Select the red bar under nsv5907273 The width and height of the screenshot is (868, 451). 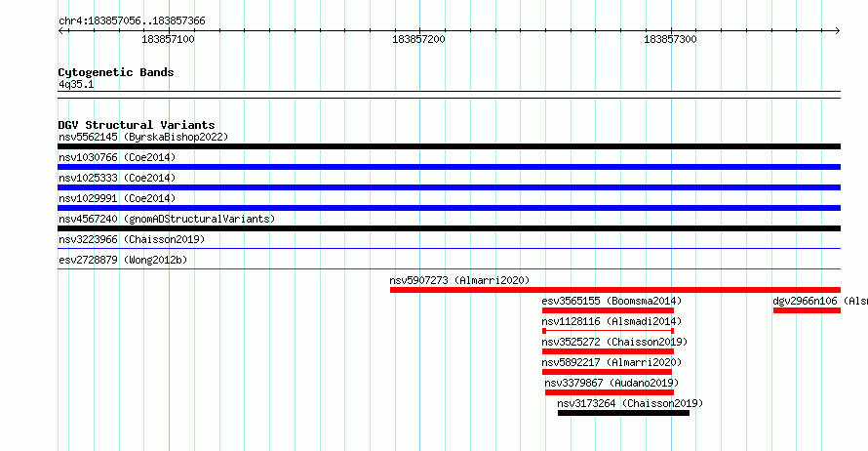(x=615, y=290)
